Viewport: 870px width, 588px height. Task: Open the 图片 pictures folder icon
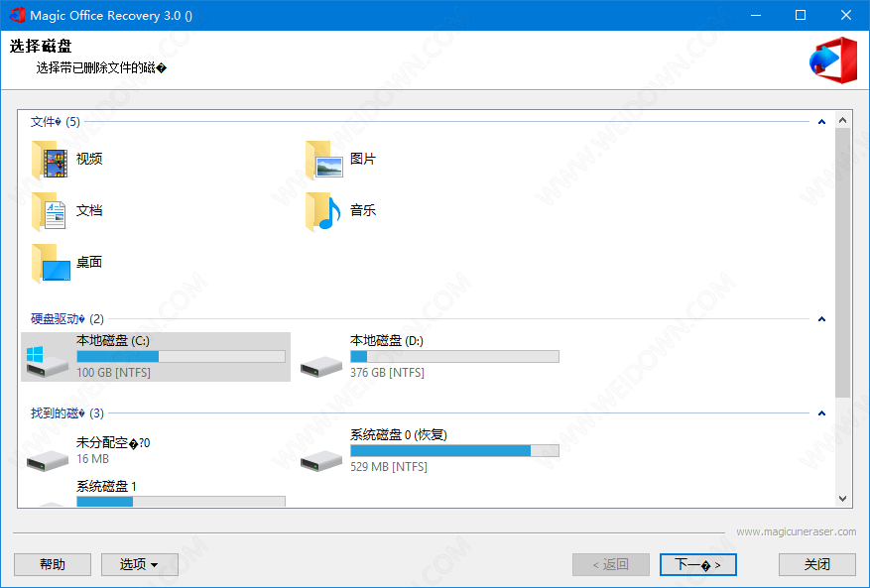coord(324,160)
